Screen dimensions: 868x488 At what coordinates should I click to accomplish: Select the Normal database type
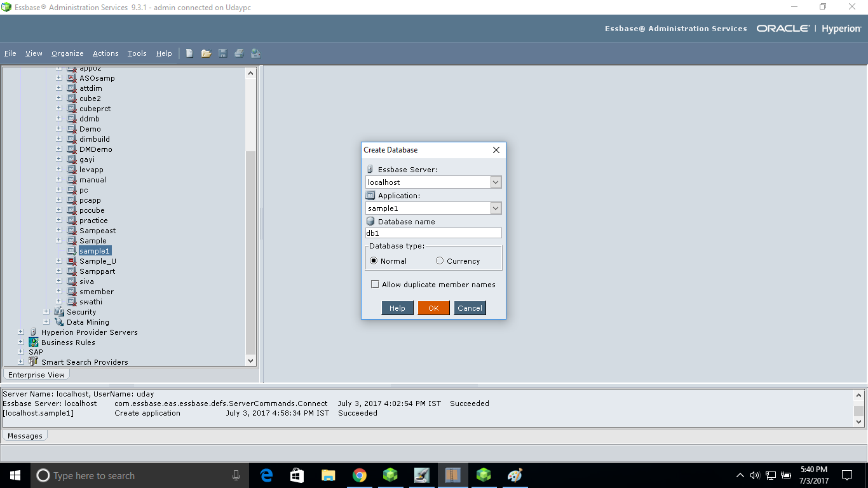[374, 261]
